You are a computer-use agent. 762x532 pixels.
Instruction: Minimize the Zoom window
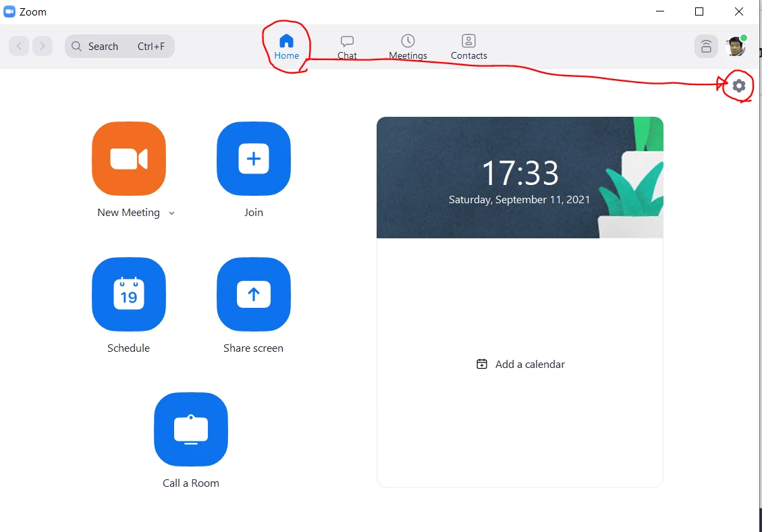(660, 11)
